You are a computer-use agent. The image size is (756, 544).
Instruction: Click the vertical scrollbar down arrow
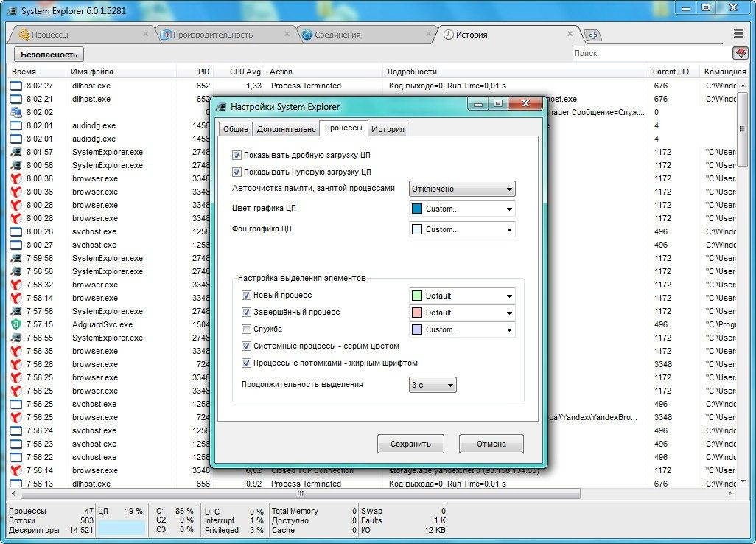tap(743, 481)
